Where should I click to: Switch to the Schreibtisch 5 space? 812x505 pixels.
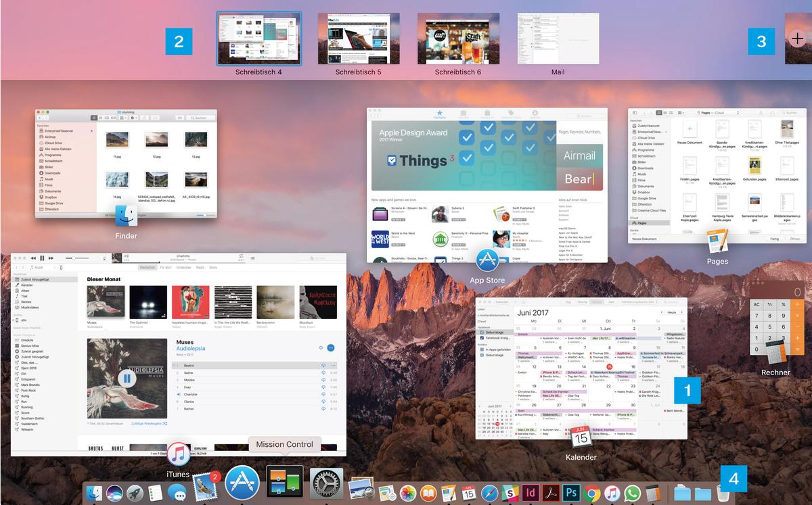(358, 39)
